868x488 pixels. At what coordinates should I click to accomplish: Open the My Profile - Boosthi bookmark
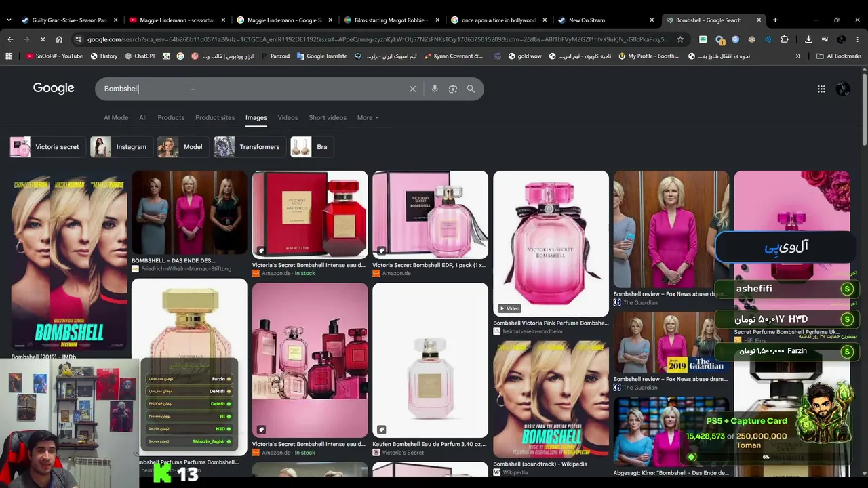pos(649,56)
